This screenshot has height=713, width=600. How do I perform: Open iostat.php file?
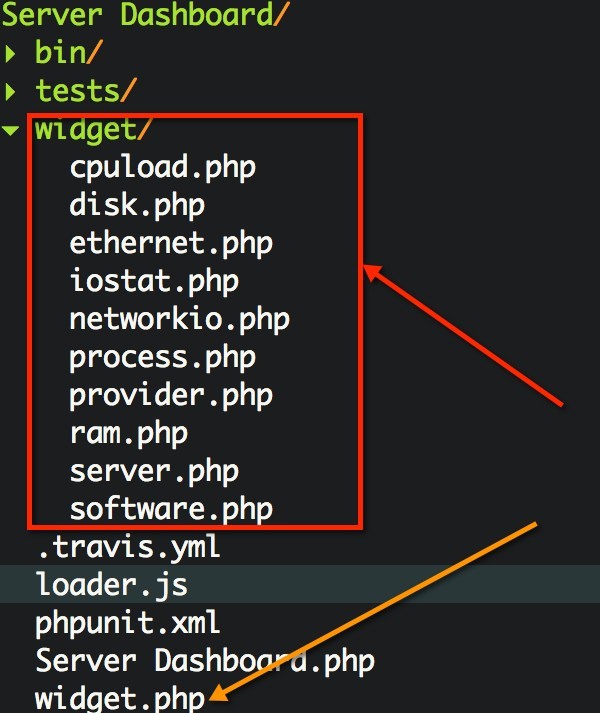[154, 281]
